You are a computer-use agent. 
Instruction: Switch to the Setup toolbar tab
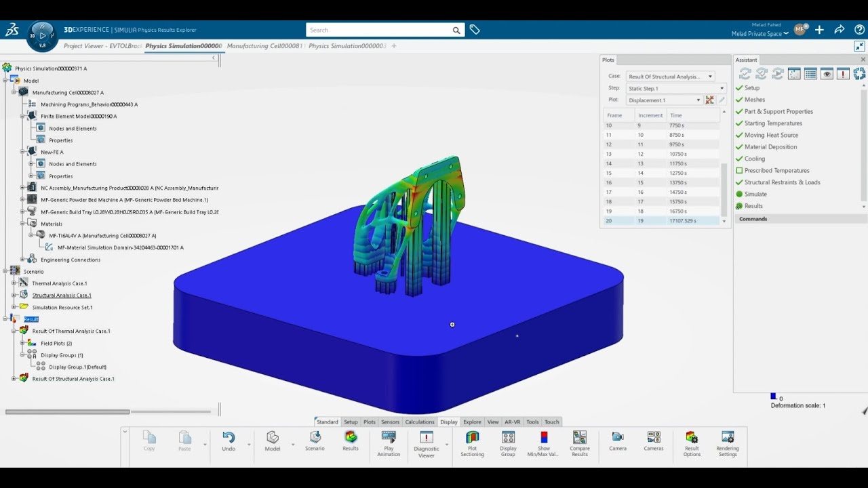coord(351,422)
